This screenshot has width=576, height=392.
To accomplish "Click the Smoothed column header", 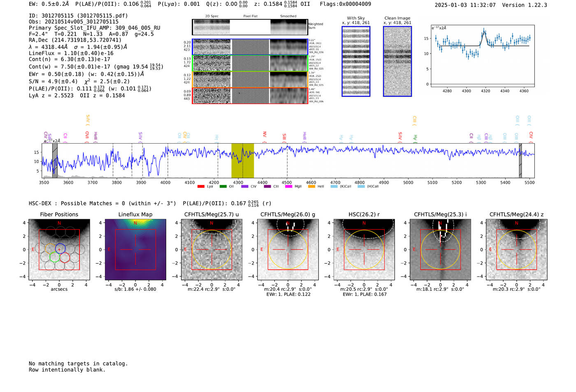I will [288, 16].
